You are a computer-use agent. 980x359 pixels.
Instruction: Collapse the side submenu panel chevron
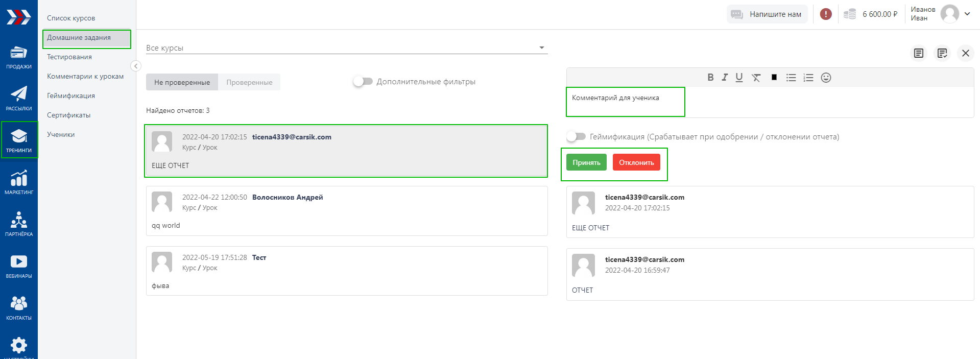pyautogui.click(x=136, y=66)
